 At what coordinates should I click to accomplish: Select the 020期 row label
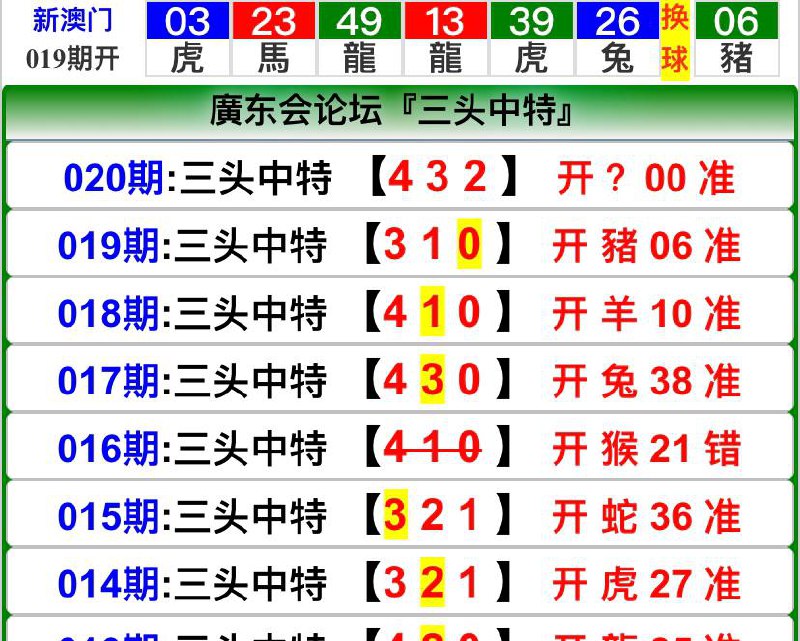[114, 178]
